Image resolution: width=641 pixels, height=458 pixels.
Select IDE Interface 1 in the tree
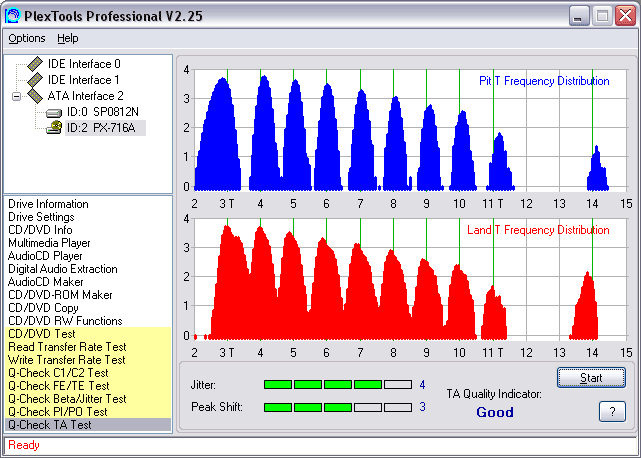[x=84, y=80]
